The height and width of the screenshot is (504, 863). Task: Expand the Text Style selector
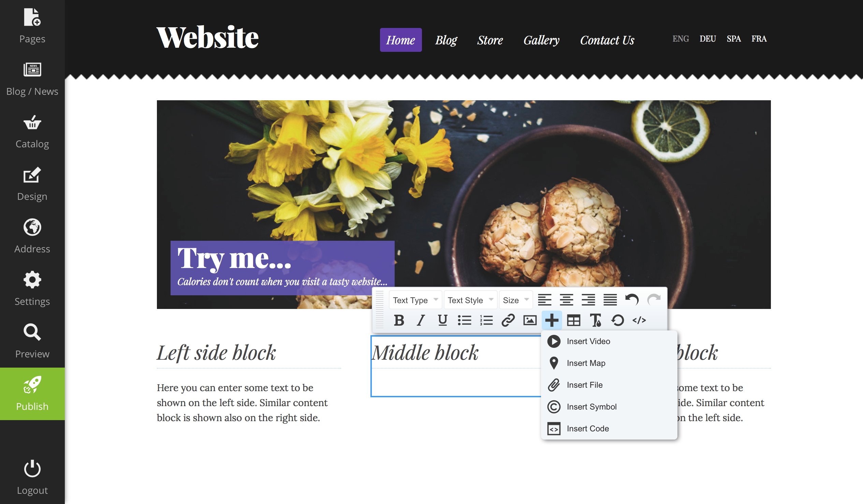click(470, 300)
